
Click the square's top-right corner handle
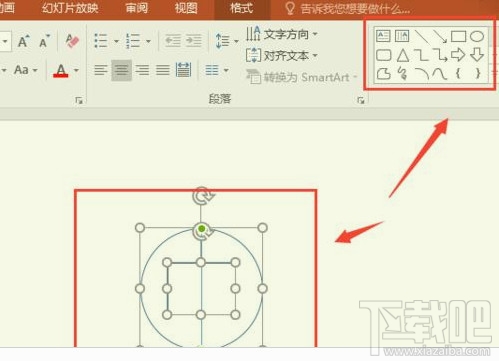click(x=235, y=262)
